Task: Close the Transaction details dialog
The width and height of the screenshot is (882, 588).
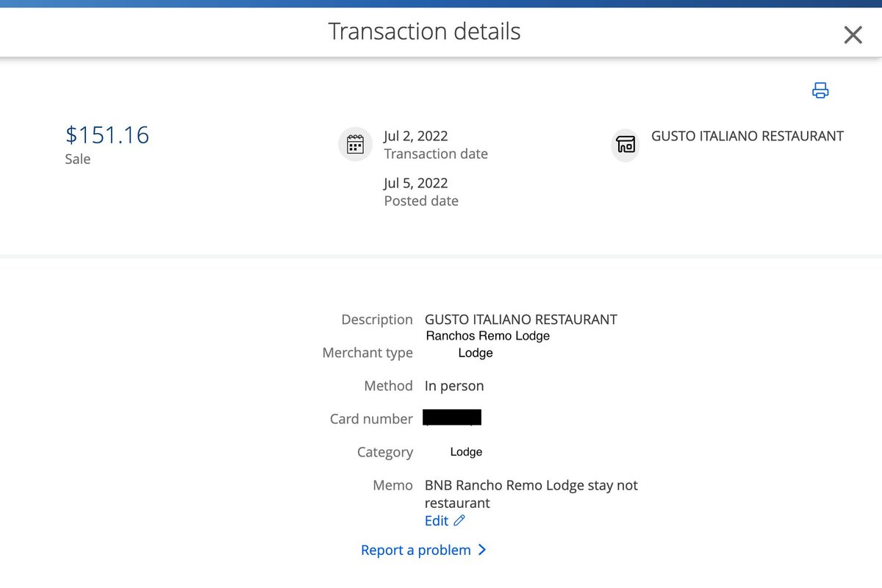Action: 853,35
